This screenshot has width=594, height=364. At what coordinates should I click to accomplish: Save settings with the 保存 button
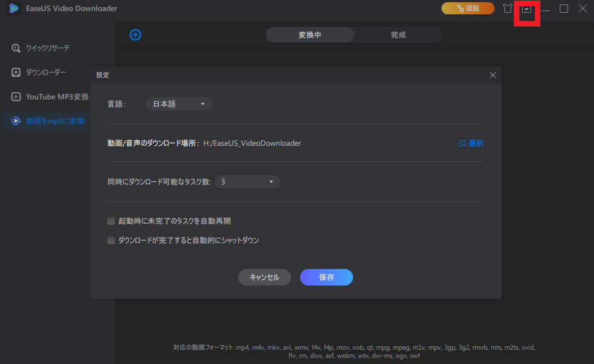[x=327, y=277]
